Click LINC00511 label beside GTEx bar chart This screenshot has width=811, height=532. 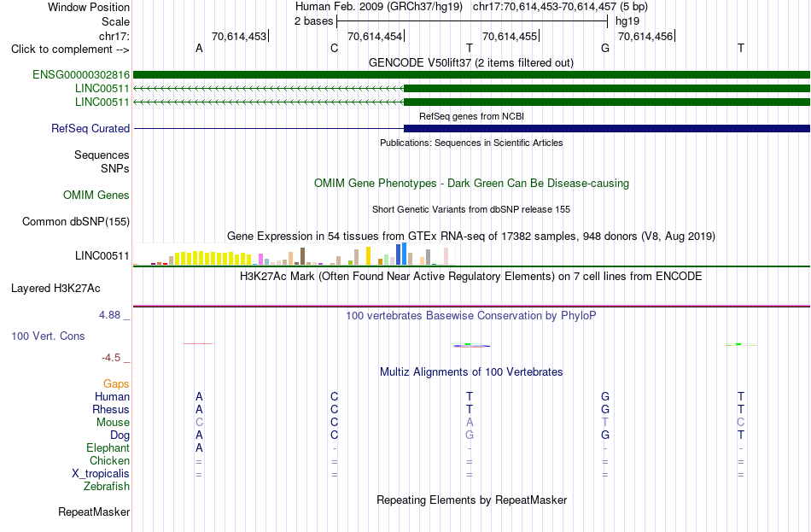click(x=102, y=255)
